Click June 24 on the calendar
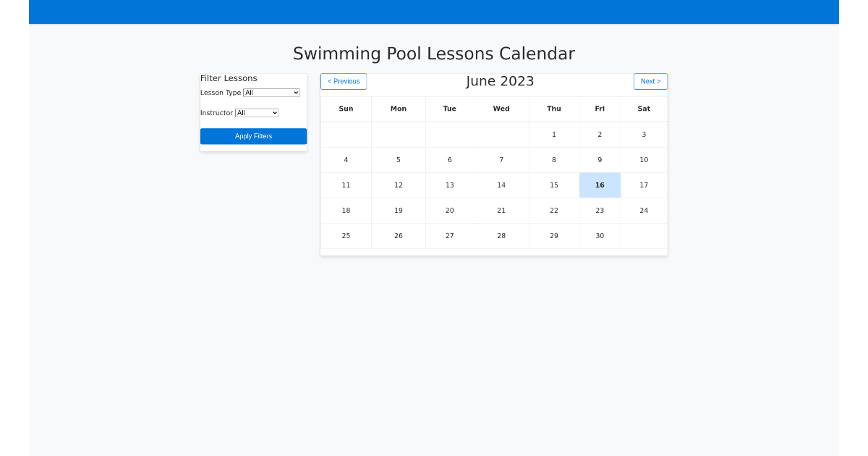The image size is (868, 456). (644, 210)
